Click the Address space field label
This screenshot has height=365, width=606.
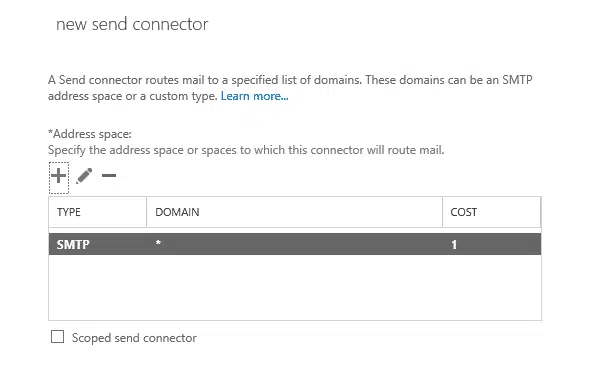click(x=90, y=134)
